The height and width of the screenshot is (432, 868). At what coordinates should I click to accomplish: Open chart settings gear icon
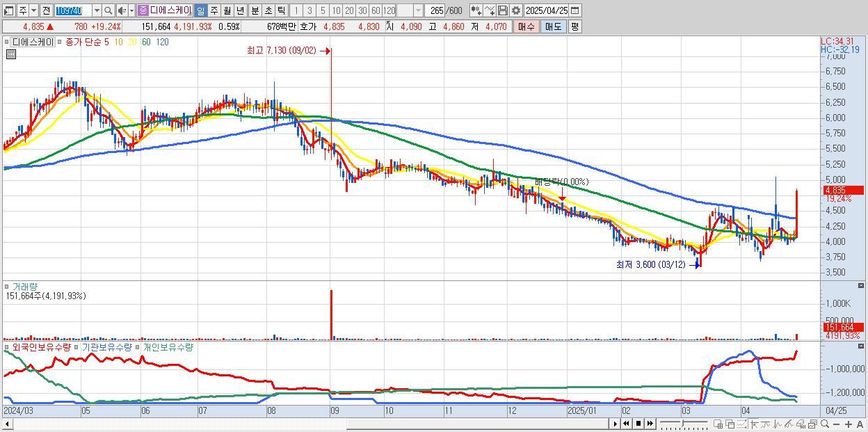coord(516,10)
